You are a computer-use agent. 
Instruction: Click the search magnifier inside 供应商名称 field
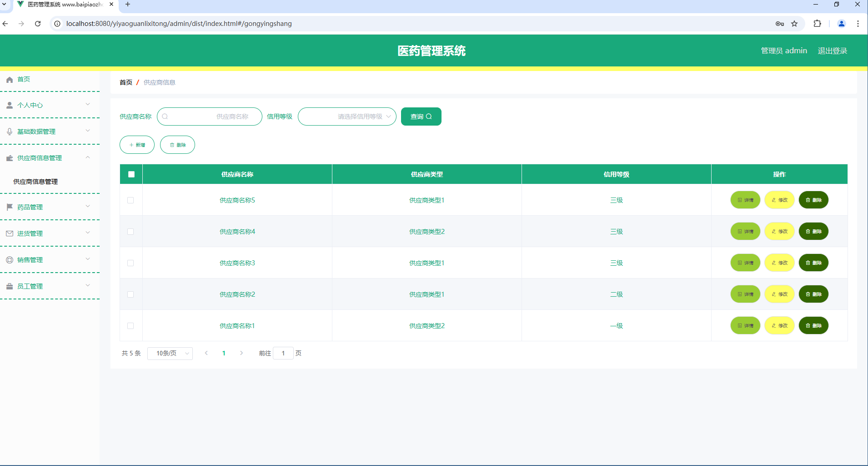tap(165, 116)
